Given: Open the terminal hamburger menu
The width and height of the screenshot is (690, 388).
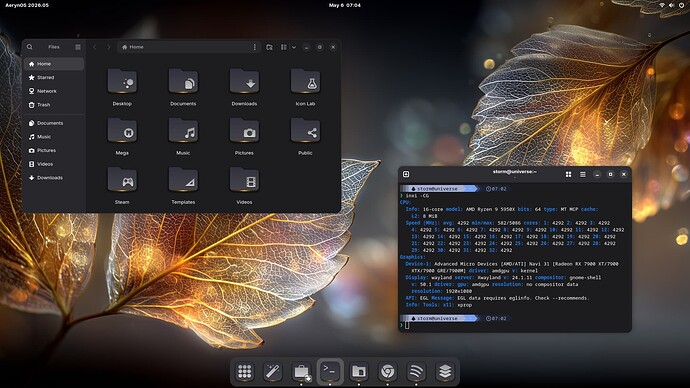Looking at the screenshot, I should pyautogui.click(x=583, y=175).
